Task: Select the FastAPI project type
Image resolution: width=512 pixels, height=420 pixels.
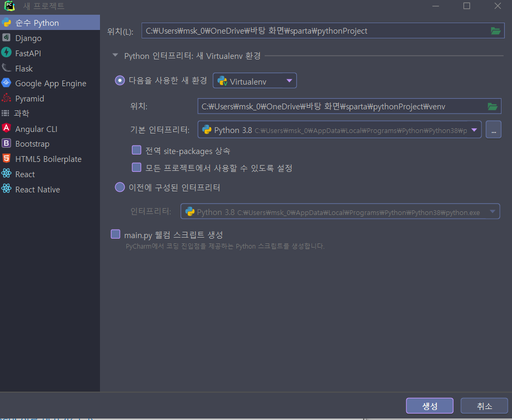Action: tap(50, 53)
